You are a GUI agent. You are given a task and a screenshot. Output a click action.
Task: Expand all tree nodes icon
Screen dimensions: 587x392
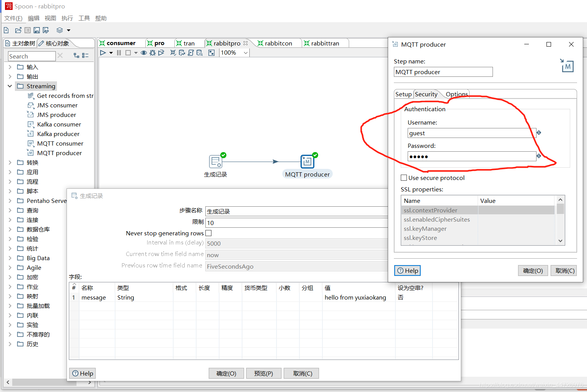(76, 56)
